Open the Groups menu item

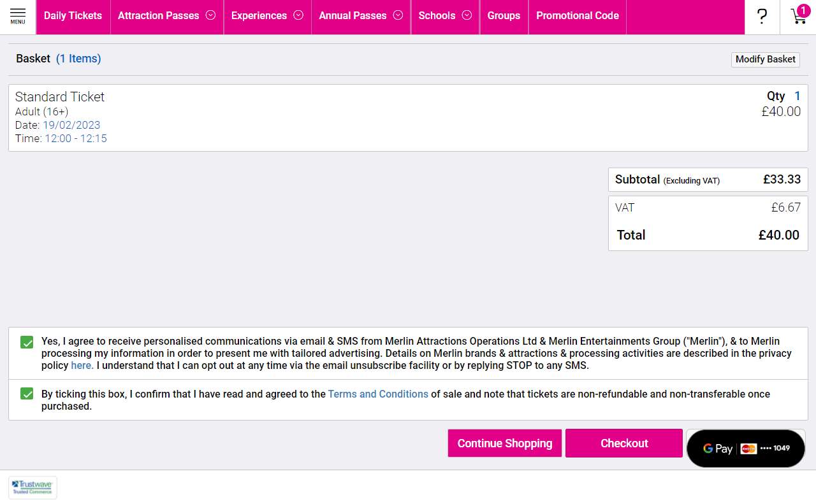(x=504, y=16)
